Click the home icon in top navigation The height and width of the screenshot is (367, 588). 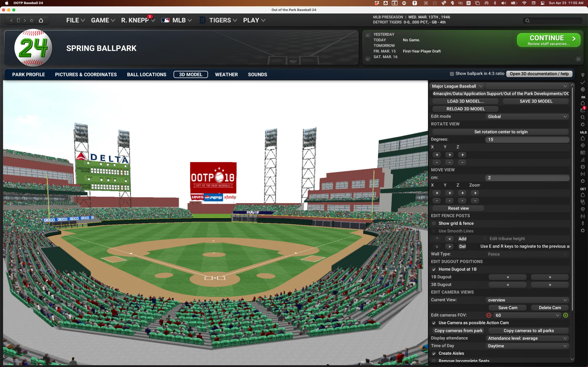pyautogui.click(x=41, y=20)
